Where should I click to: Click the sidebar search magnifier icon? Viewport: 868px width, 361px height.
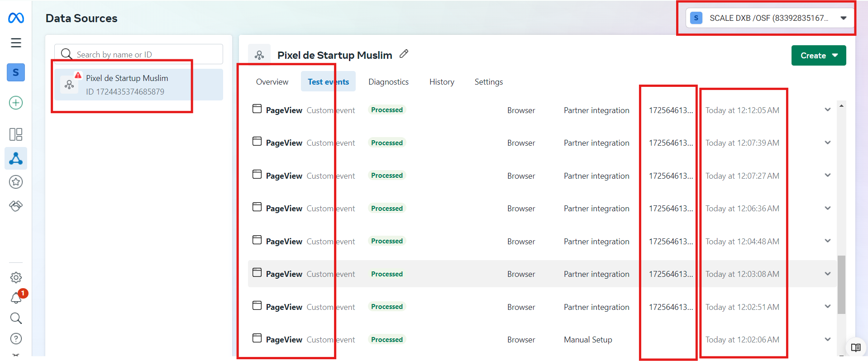[x=16, y=318]
